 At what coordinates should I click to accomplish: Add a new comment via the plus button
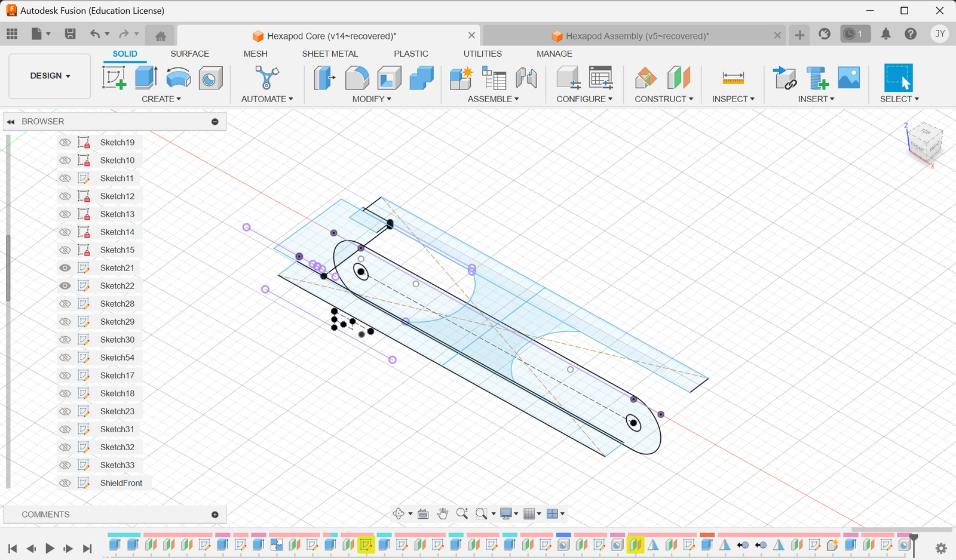coord(214,514)
